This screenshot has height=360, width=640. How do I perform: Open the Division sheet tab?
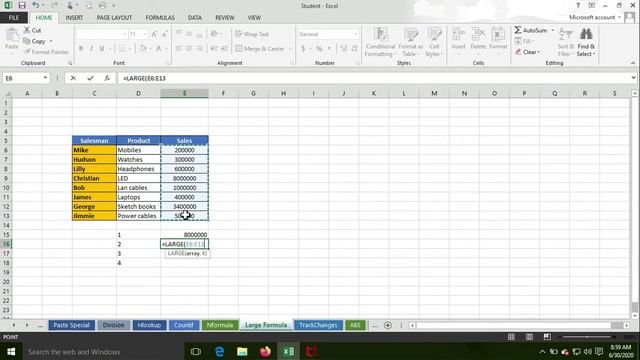click(x=113, y=325)
